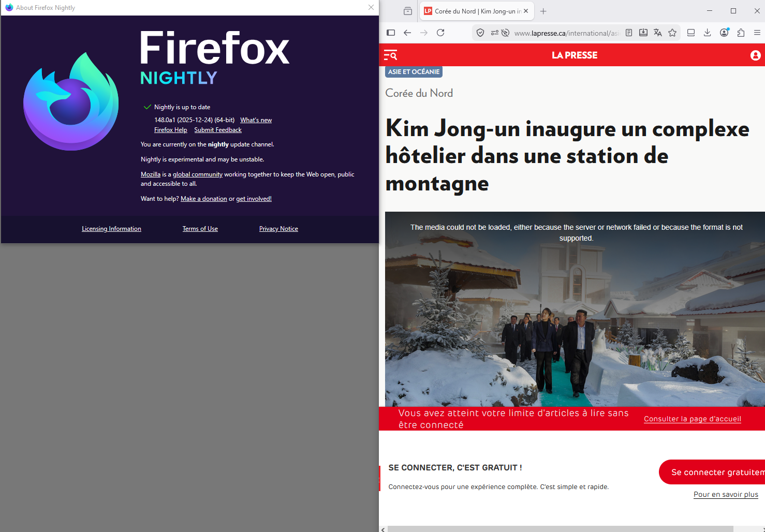Viewport: 765px width, 532px height.
Task: Open the Terms of Use link
Action: (200, 229)
